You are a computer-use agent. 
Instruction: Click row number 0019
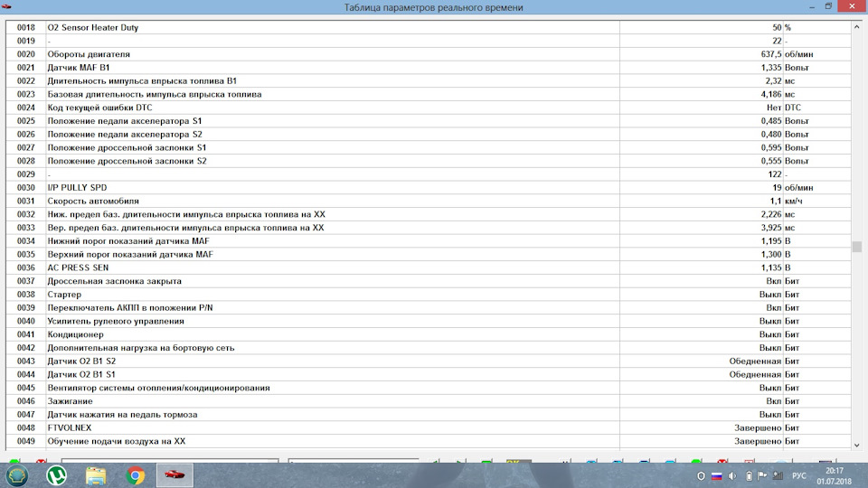pos(26,41)
